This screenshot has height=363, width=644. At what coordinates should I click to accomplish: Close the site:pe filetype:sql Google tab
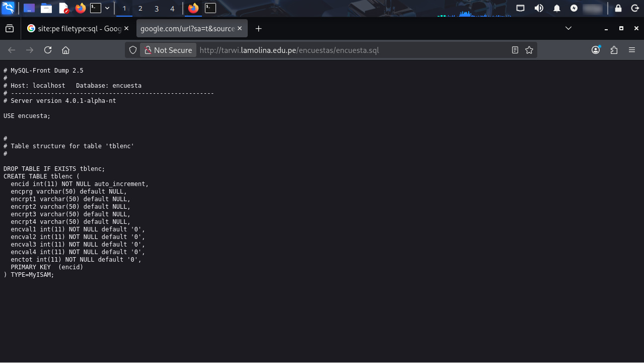[126, 29]
